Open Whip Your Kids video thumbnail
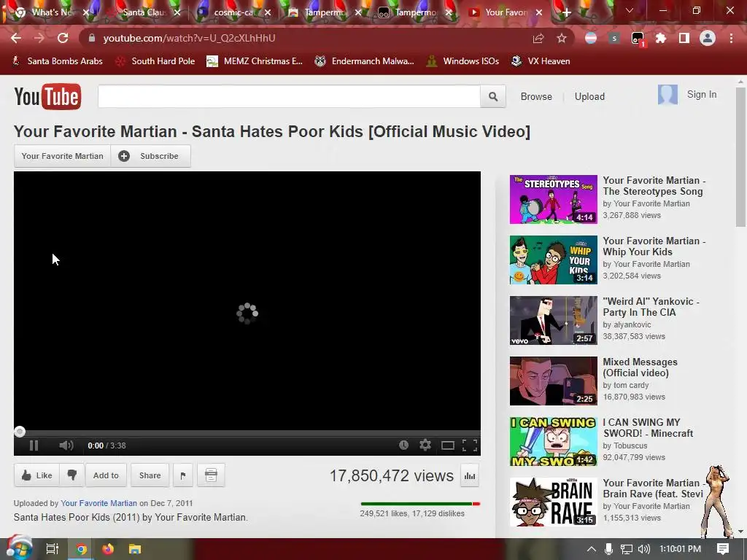747x560 pixels. tap(554, 260)
